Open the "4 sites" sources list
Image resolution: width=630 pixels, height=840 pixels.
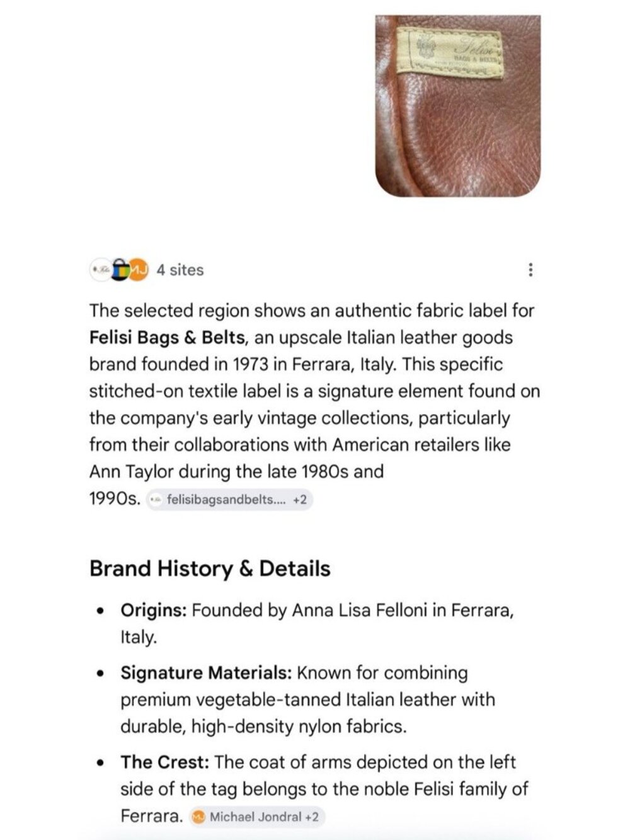pos(180,270)
